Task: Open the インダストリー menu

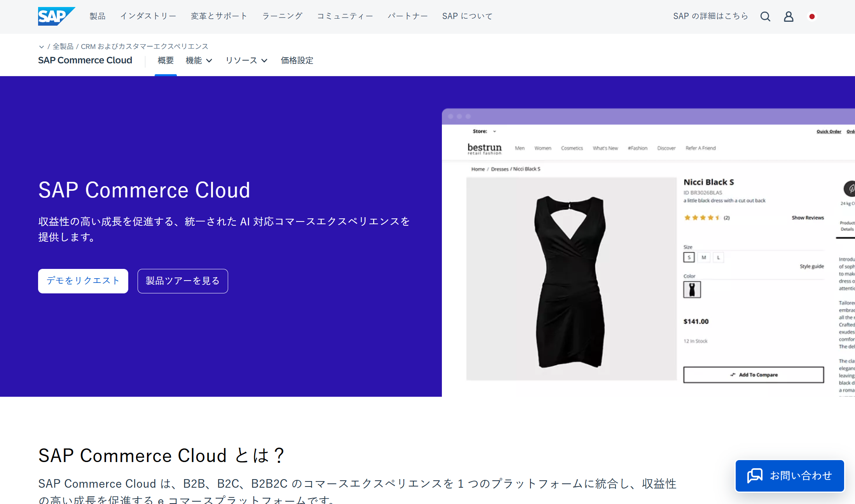Action: pos(148,16)
